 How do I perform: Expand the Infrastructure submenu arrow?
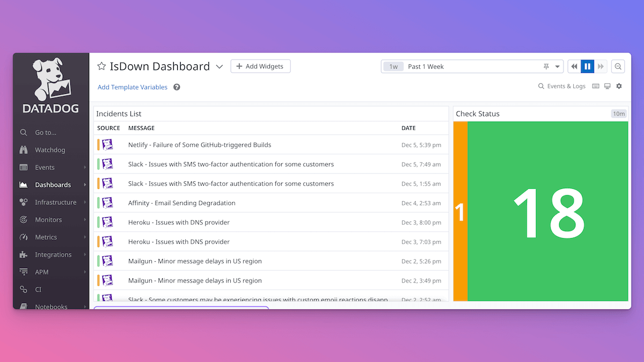pos(85,202)
